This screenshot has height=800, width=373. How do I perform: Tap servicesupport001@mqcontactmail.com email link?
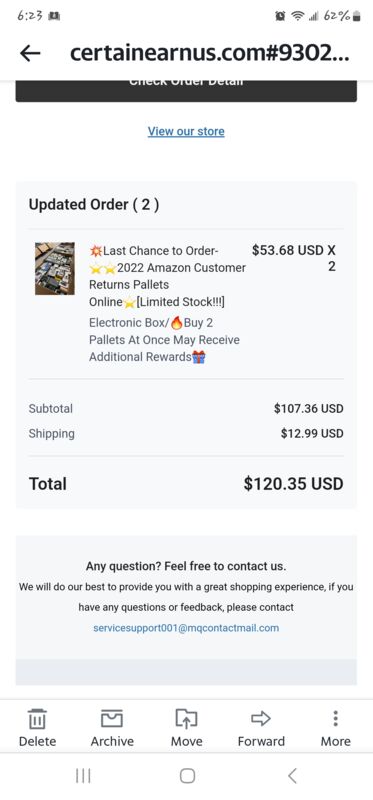[x=186, y=628]
